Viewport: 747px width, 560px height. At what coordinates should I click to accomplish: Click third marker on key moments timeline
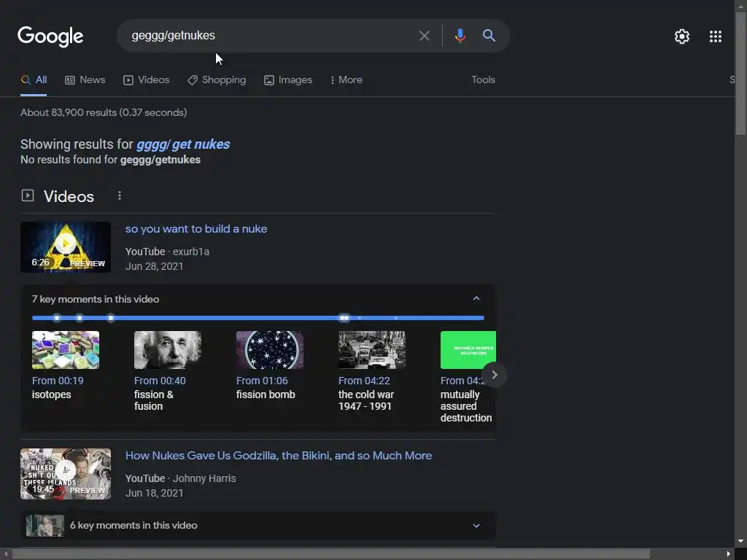click(111, 318)
